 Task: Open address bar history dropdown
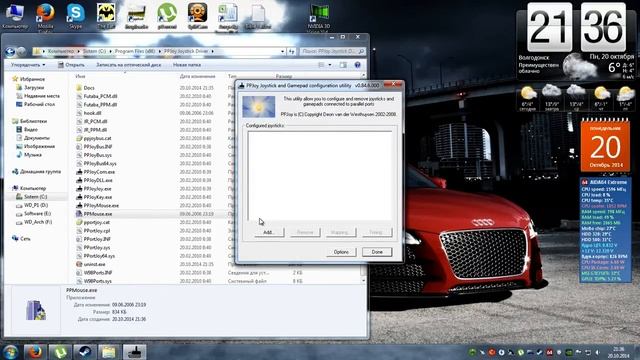click(x=282, y=51)
